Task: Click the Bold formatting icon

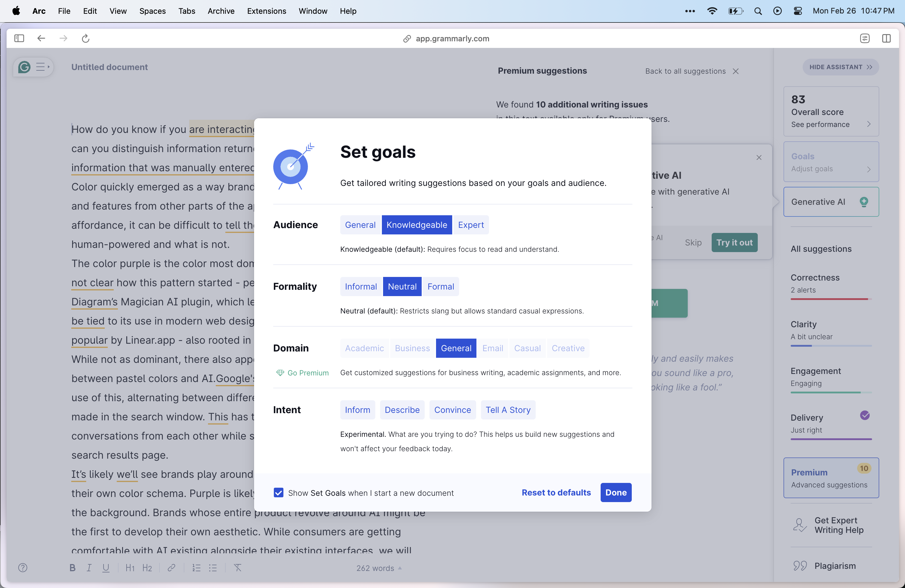Action: 72,567
